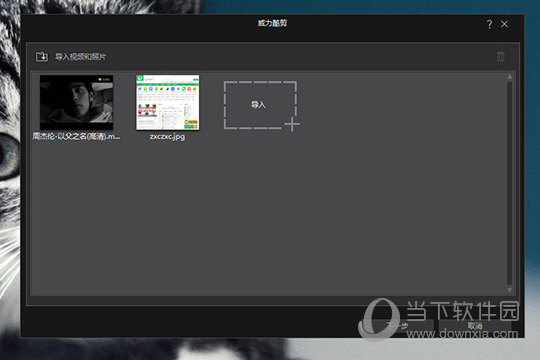Click the trash delete icon

[500, 56]
